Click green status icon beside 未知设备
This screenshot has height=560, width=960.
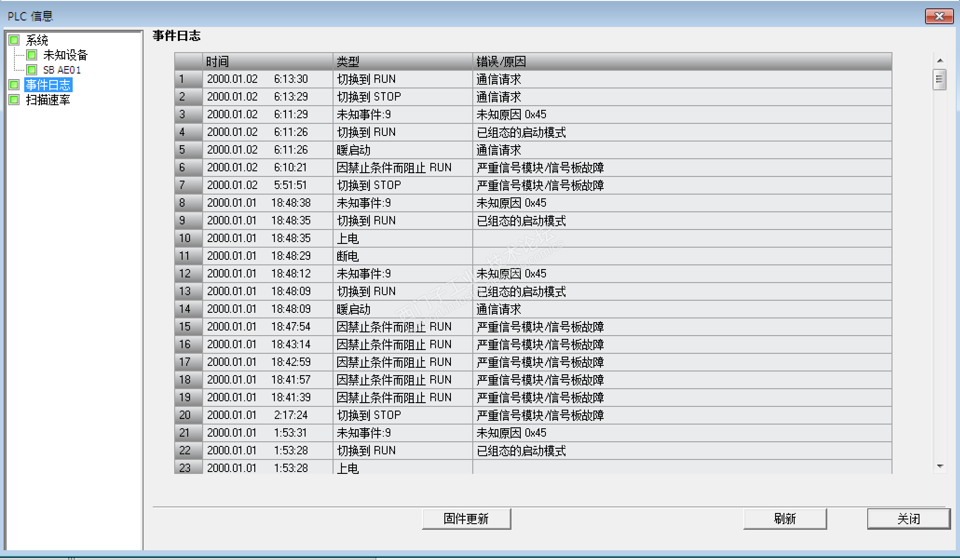click(x=32, y=55)
